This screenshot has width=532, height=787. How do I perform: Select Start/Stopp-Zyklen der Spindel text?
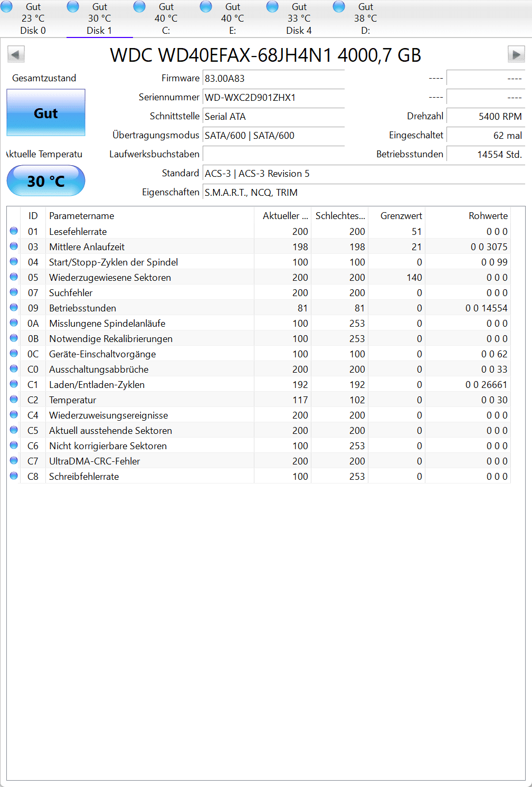tap(113, 262)
